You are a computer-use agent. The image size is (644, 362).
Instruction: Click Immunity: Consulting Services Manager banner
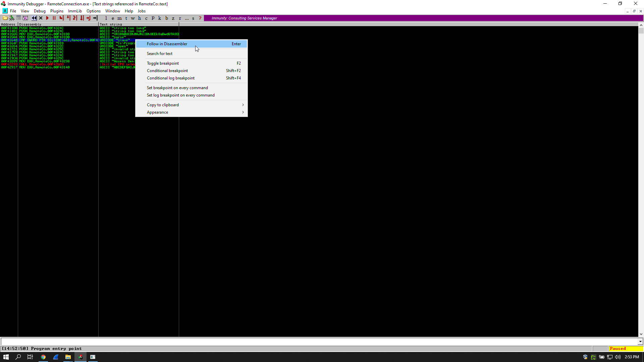pyautogui.click(x=244, y=18)
